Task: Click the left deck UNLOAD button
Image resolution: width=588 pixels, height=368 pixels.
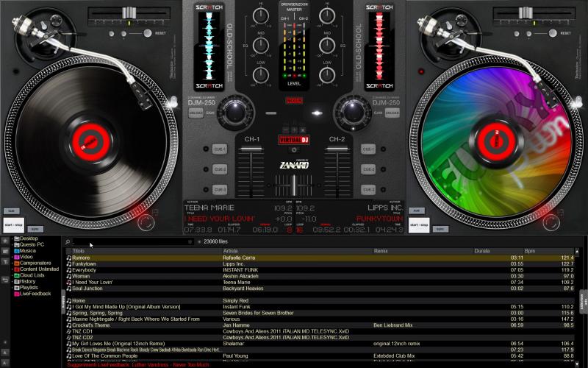Action: 196,113
